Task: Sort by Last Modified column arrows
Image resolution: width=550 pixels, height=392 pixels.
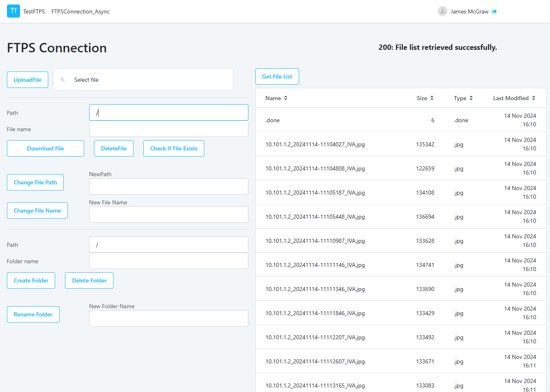Action: tap(534, 98)
